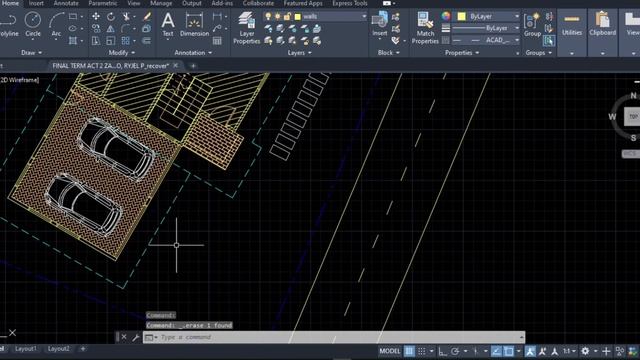Activate the Offset tool in Modify panel
Viewport: 640px width, 360px height.
147,40
